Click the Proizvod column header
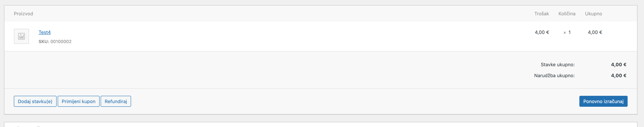 pos(24,14)
